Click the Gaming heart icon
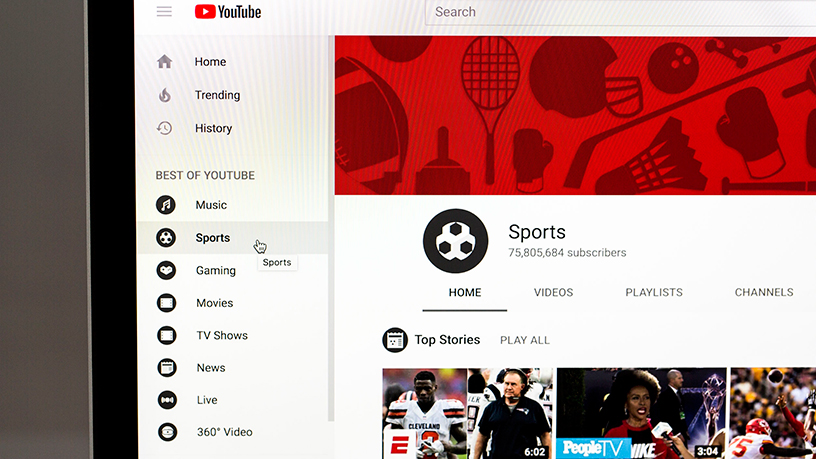Image resolution: width=816 pixels, height=459 pixels. coord(166,270)
